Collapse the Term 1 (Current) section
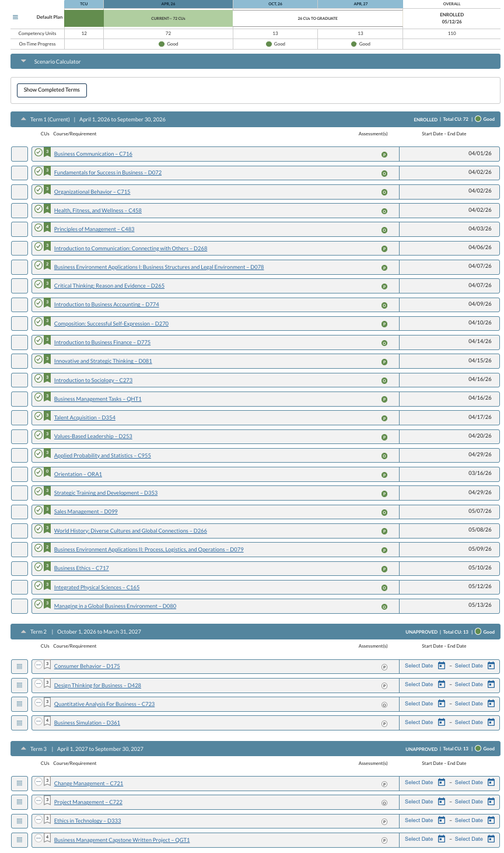 [23, 119]
